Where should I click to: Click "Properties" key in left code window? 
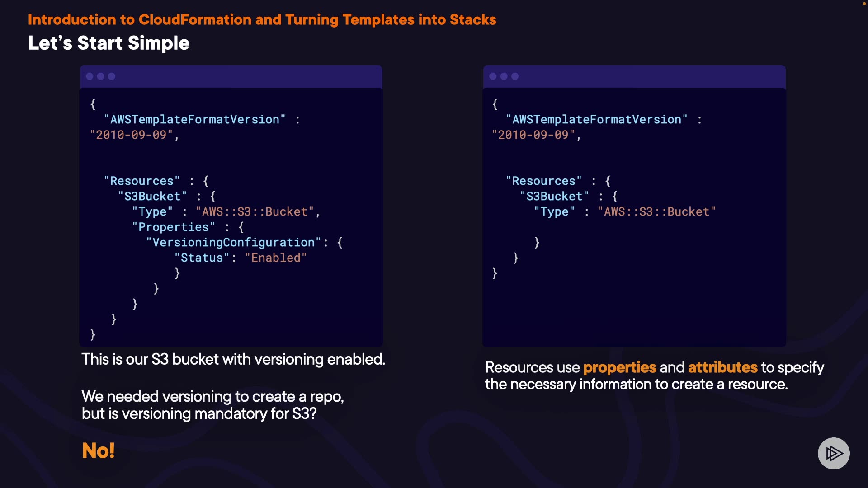(x=174, y=227)
